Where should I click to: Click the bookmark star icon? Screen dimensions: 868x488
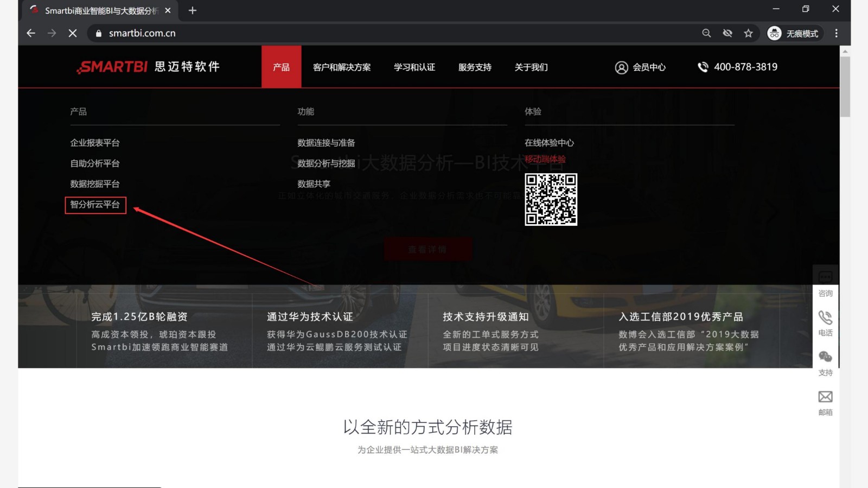748,33
